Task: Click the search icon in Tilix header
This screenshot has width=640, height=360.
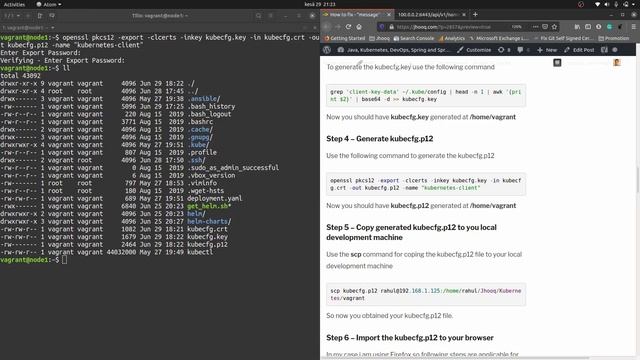Action: [x=258, y=16]
